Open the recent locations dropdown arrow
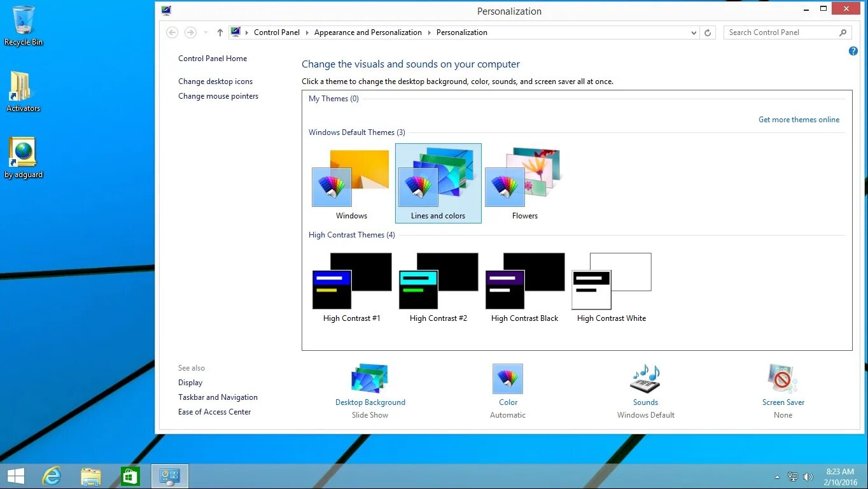The height and width of the screenshot is (489, 868). click(206, 32)
